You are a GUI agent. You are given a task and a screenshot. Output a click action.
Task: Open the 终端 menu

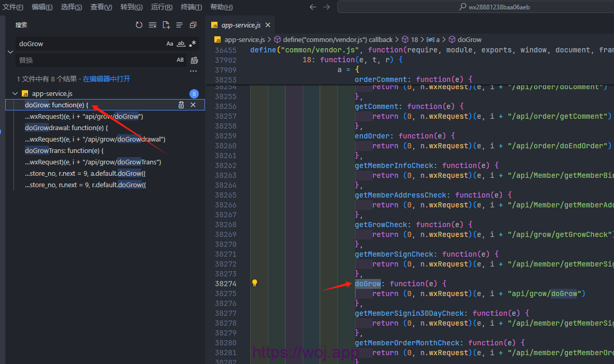point(192,7)
